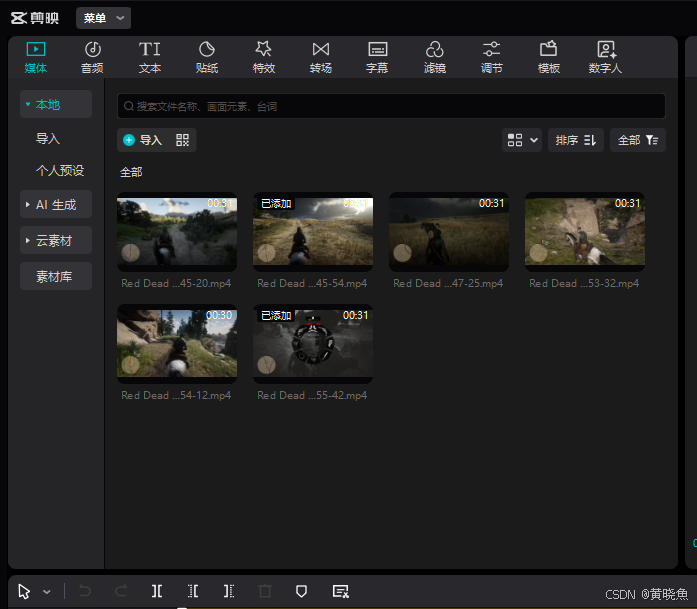Open the 特效 (Effects) tab
The image size is (697, 609).
(264, 57)
